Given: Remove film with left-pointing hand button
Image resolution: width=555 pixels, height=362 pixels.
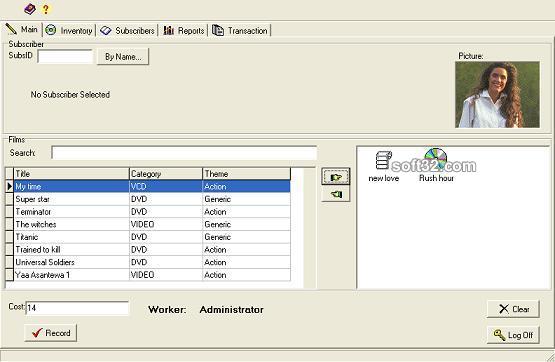Looking at the screenshot, I should pos(336,194).
